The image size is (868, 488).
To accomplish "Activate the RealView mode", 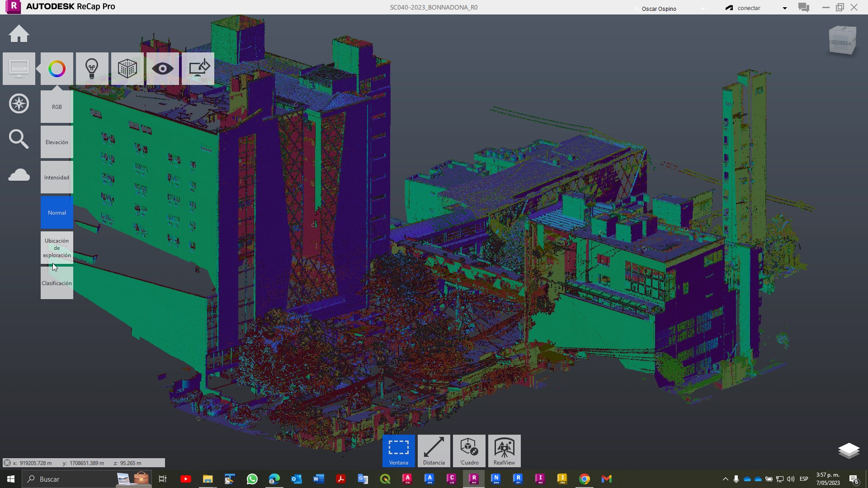I will [x=505, y=451].
